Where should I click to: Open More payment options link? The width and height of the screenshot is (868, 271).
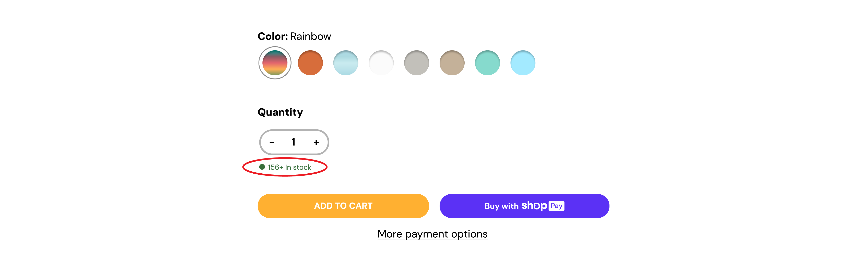[432, 234]
